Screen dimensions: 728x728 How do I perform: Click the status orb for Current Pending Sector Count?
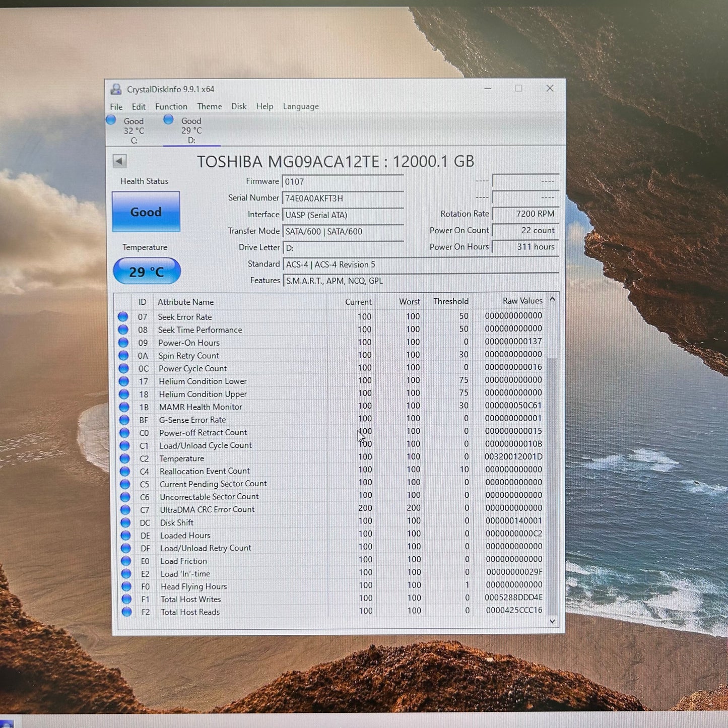[x=125, y=484]
